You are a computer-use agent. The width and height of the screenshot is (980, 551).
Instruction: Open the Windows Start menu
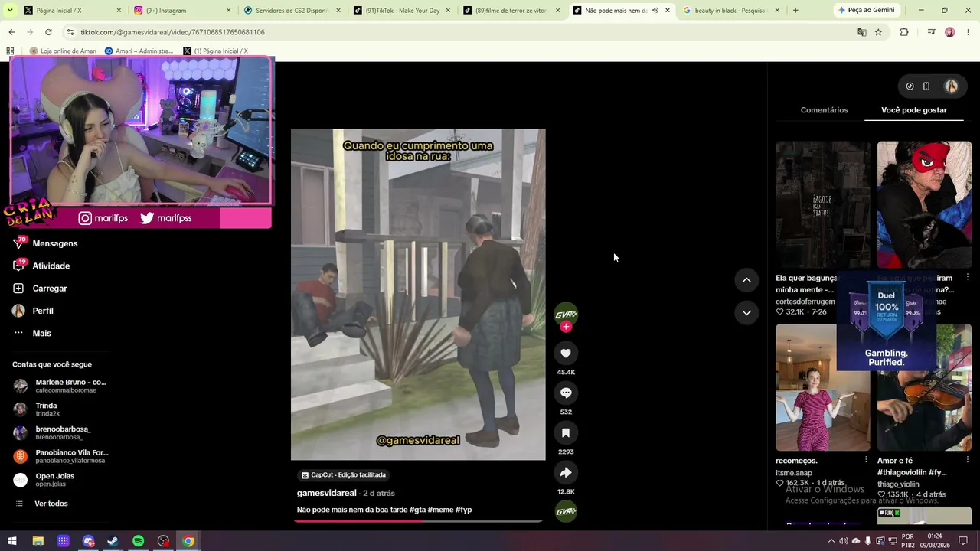12,541
